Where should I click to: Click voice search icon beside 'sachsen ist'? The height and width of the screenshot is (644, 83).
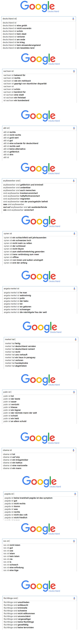74,71
